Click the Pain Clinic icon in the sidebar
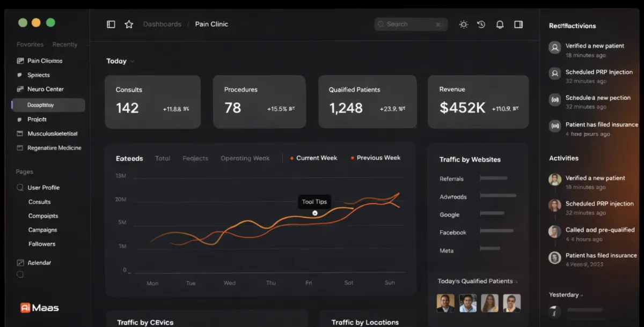This screenshot has width=644, height=327. tap(20, 61)
